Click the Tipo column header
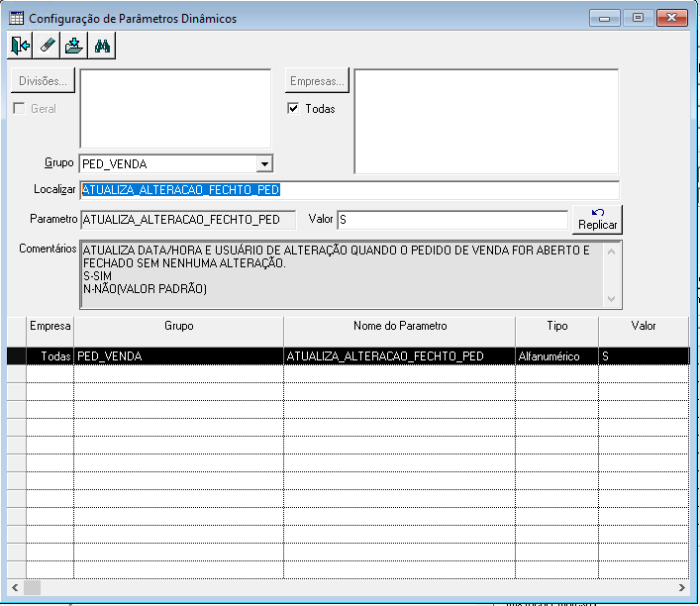Viewport: 700px width, 606px height. [557, 332]
